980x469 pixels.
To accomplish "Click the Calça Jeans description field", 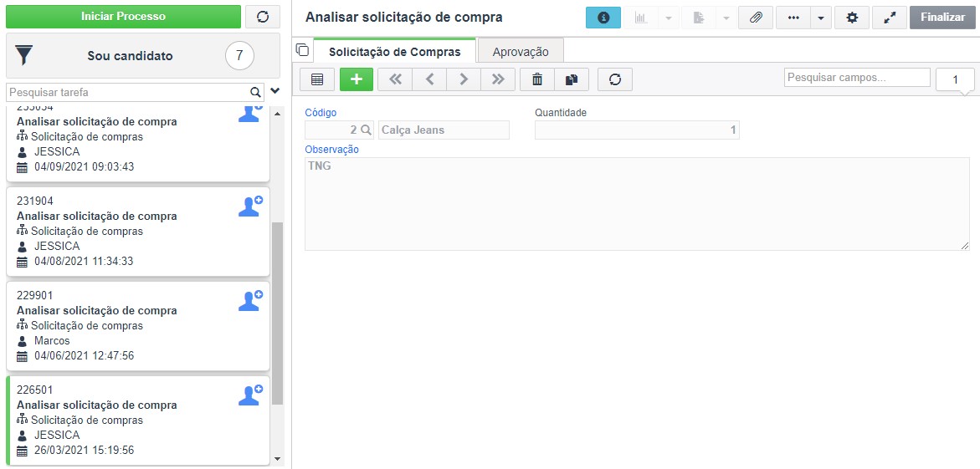I will (444, 130).
